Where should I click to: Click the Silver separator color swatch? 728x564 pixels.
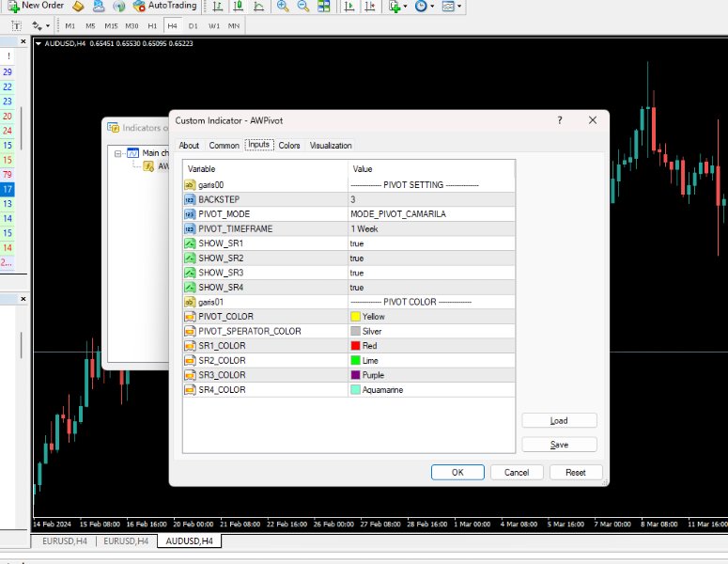356,331
